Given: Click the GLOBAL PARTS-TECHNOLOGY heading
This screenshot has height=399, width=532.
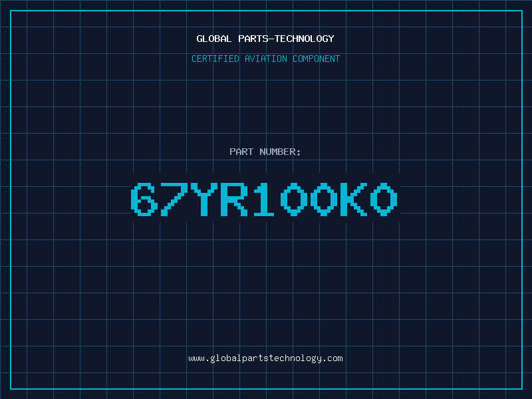Looking at the screenshot, I should (x=265, y=39).
